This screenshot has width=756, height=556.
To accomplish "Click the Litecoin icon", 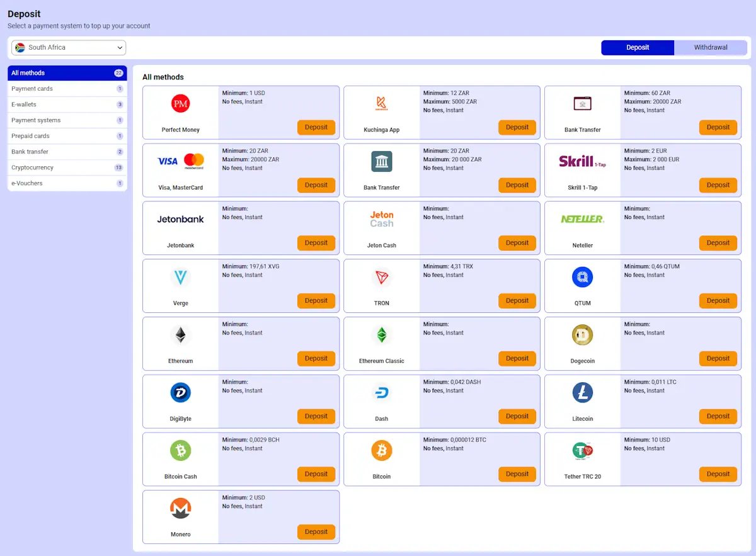I will coord(582,393).
